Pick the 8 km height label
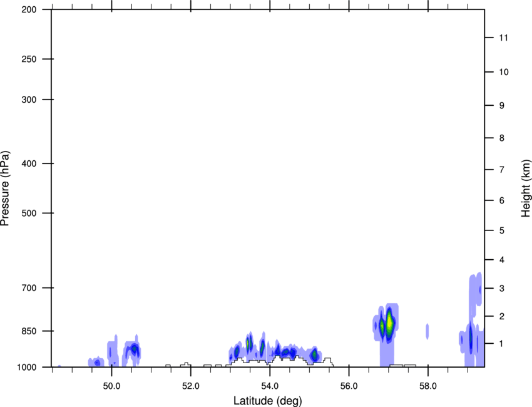The height and width of the screenshot is (407, 532). coord(502,138)
